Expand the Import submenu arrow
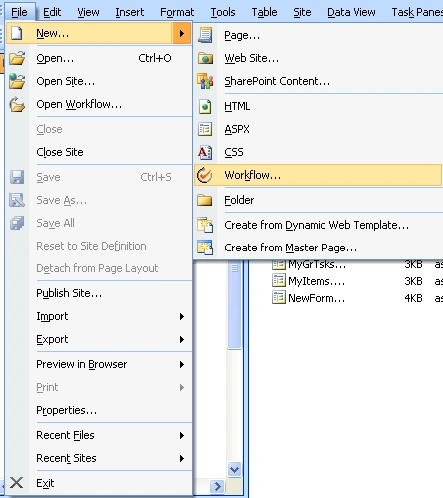Viewport: 443px width, 498px height. (x=182, y=316)
